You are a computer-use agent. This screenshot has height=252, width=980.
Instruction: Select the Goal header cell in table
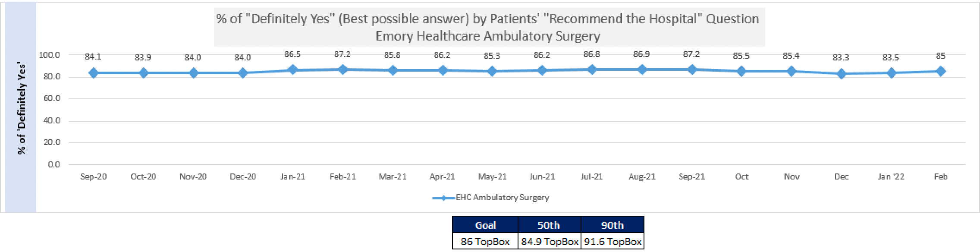485,225
